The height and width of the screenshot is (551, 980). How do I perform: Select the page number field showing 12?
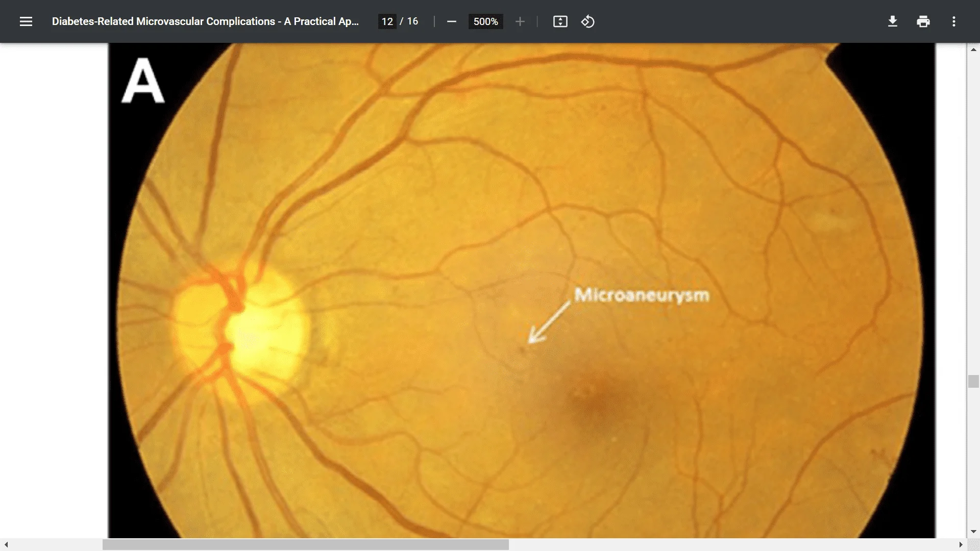[387, 21]
